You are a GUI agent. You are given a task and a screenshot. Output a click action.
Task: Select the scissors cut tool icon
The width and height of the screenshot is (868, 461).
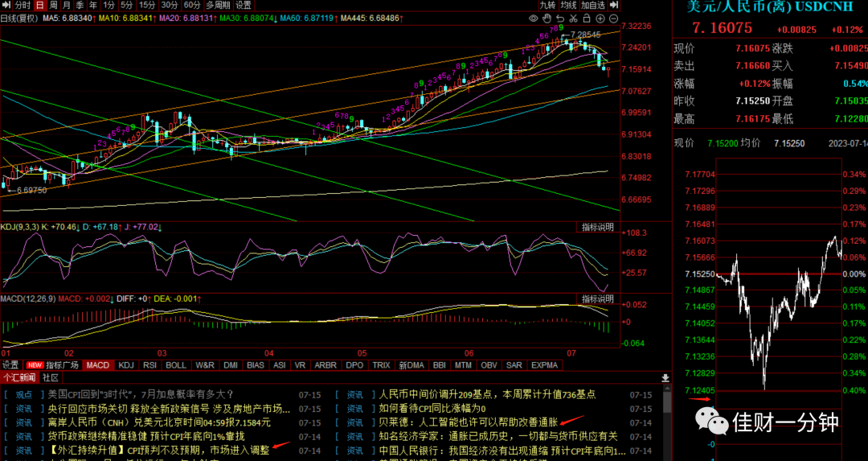(x=574, y=19)
